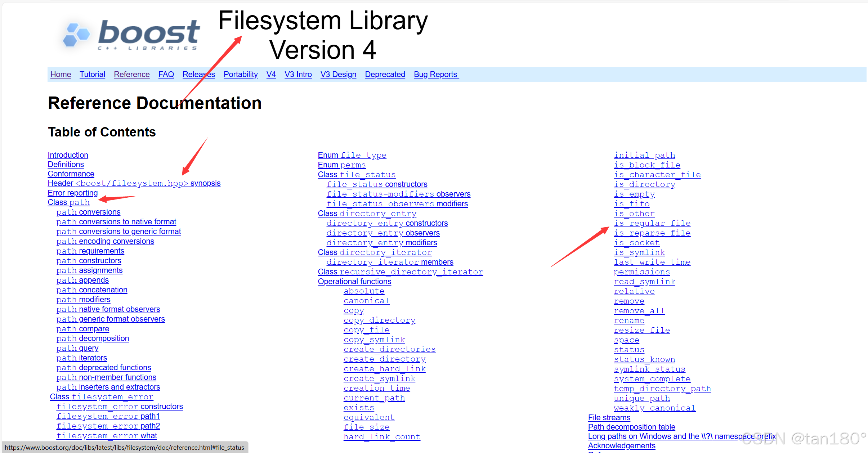Open the exists function link
868x453 pixels.
point(359,408)
